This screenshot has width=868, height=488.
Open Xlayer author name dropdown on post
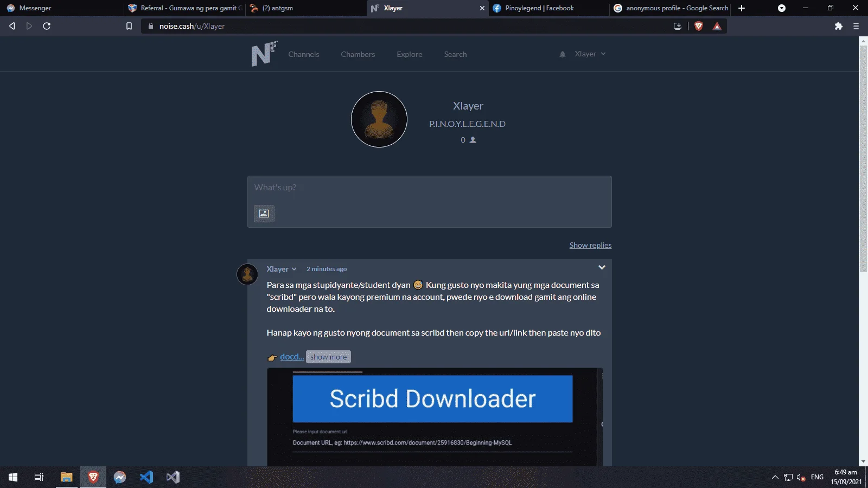[x=282, y=269]
